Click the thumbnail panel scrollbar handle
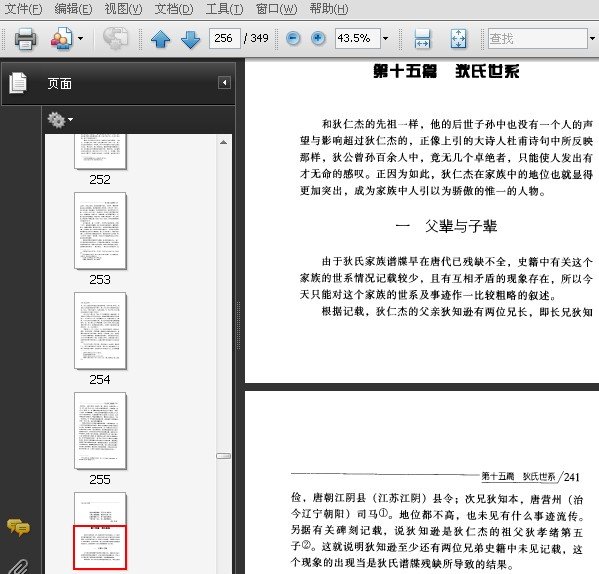 pos(223,456)
